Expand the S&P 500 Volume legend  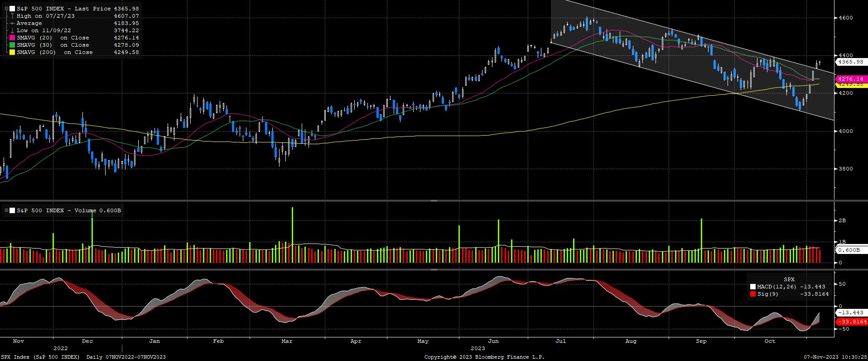click(6, 210)
